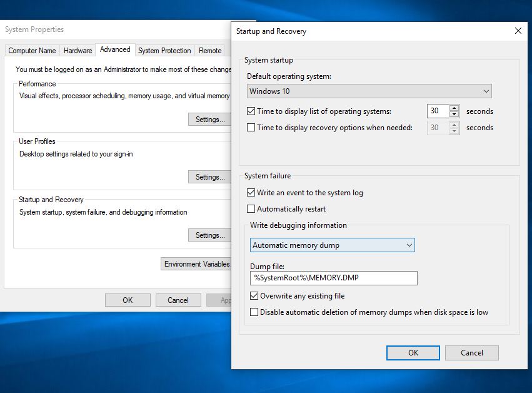The image size is (532, 393).
Task: Enable 'Time to display recovery options when needed'
Action: click(x=251, y=128)
